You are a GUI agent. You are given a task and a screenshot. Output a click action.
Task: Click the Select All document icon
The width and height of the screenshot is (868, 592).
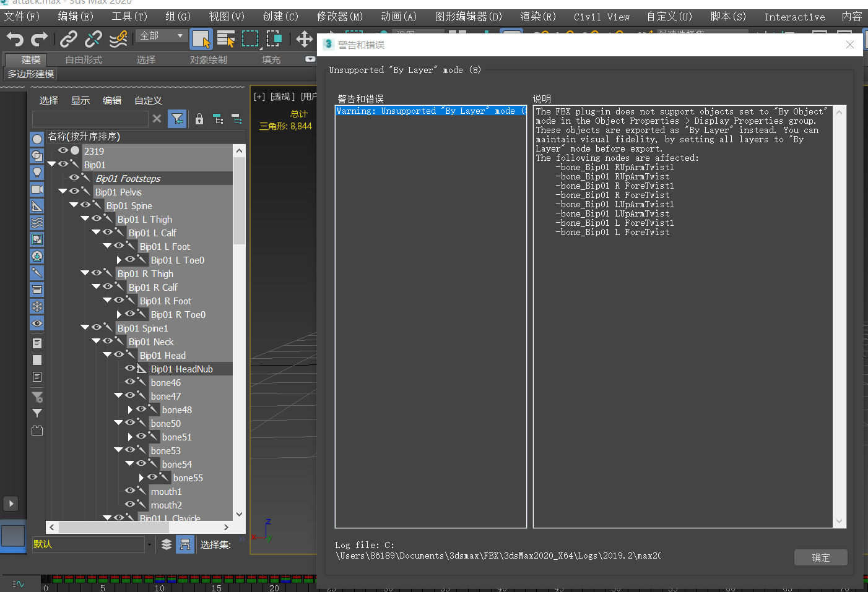point(37,343)
